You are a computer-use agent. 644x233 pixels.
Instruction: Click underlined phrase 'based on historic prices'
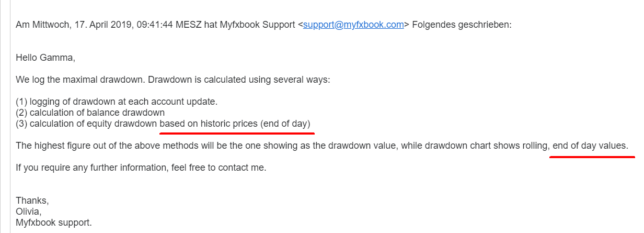click(x=209, y=124)
